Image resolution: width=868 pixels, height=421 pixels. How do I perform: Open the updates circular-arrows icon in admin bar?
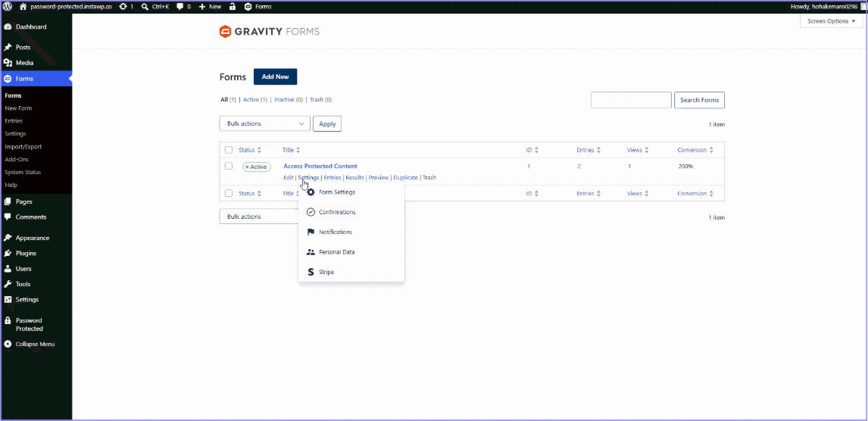pyautogui.click(x=123, y=7)
